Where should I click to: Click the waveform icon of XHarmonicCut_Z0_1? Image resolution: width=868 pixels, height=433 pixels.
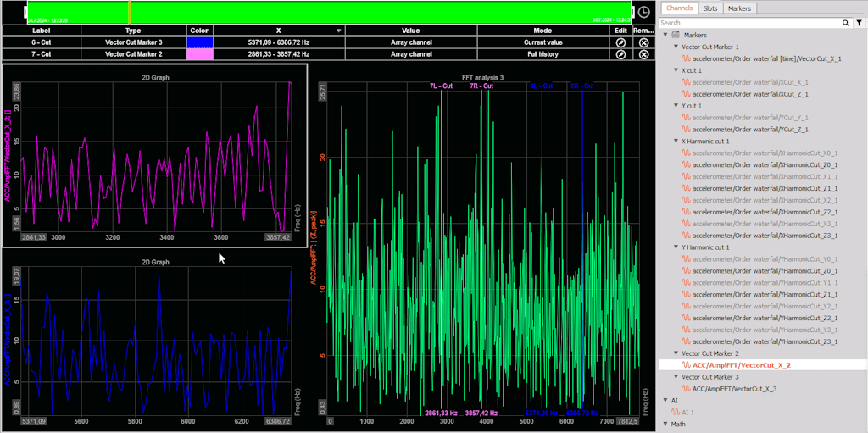(x=687, y=164)
